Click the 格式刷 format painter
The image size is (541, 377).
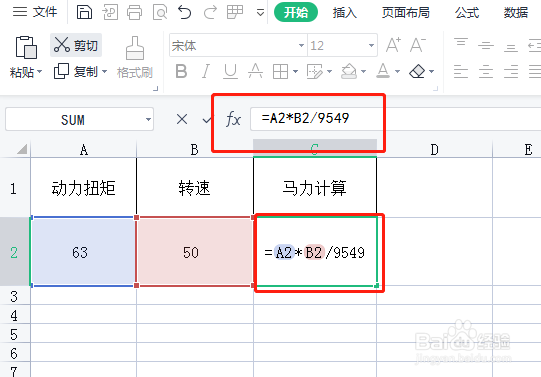(x=135, y=58)
